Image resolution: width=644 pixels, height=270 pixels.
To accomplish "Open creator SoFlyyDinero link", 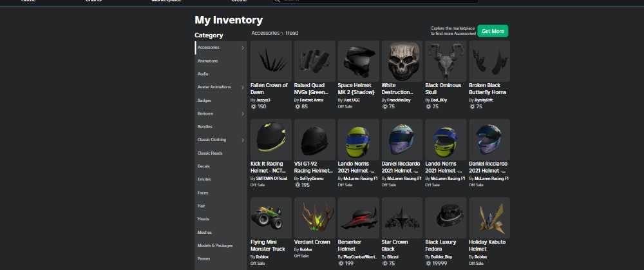I will coord(311,178).
